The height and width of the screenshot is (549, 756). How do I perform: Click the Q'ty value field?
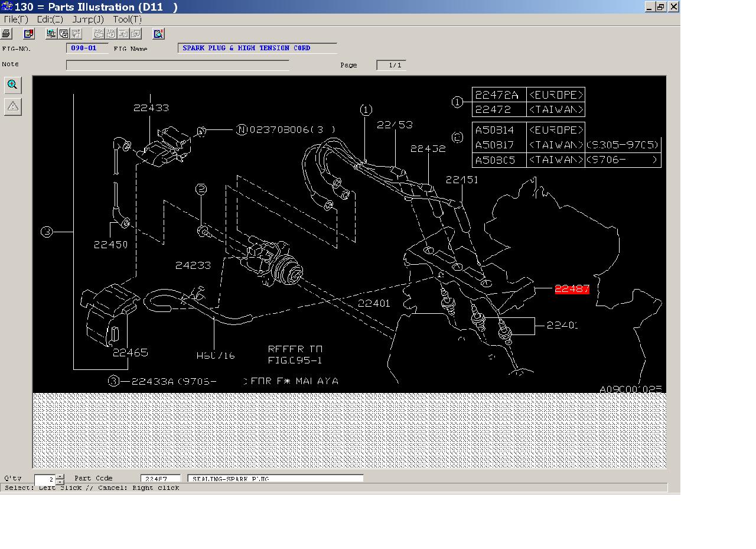(x=45, y=479)
